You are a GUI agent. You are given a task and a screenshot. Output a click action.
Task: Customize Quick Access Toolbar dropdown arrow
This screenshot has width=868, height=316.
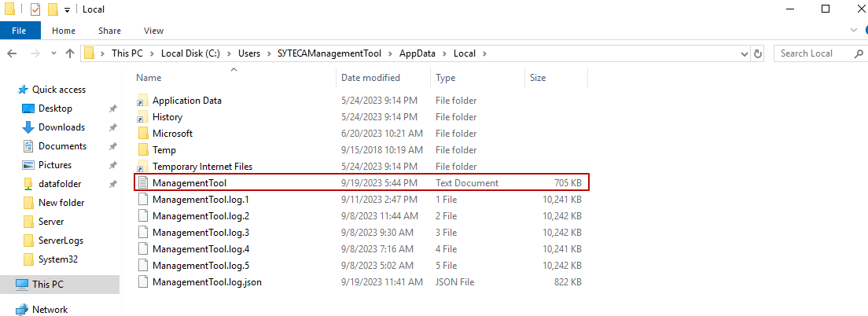tap(67, 9)
